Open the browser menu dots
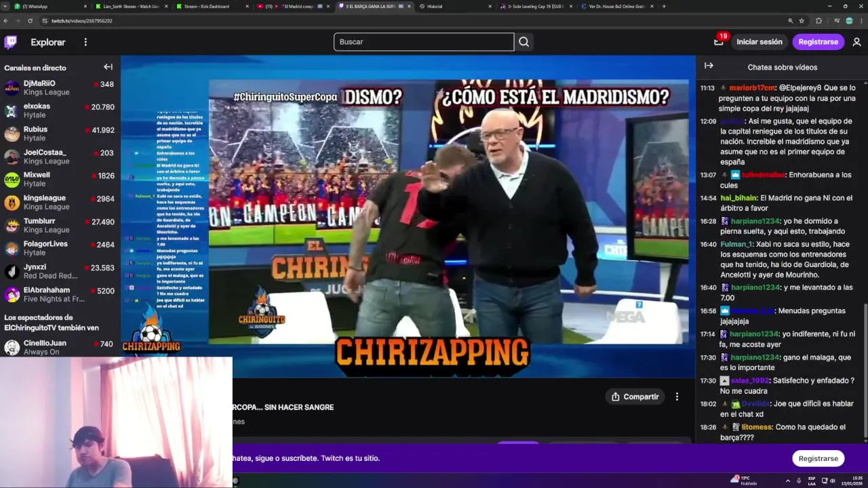The width and height of the screenshot is (868, 488). tap(862, 21)
